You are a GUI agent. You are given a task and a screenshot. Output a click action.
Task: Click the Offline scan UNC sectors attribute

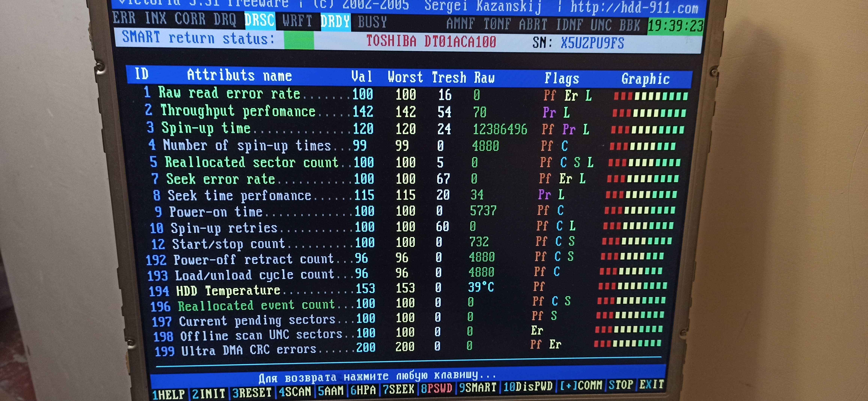tap(261, 335)
